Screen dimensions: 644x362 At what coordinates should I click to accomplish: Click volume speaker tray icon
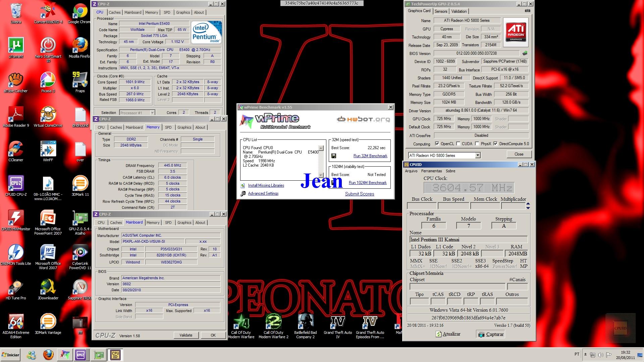tap(600, 355)
